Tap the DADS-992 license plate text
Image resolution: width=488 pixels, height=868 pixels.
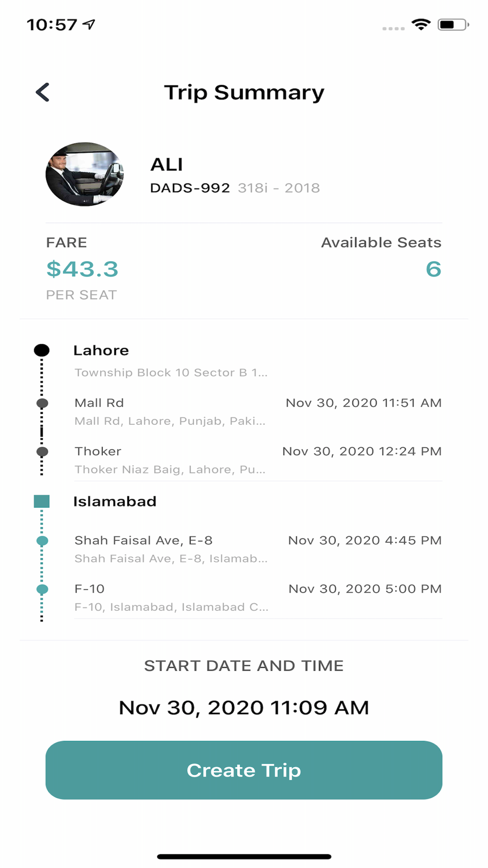click(190, 188)
